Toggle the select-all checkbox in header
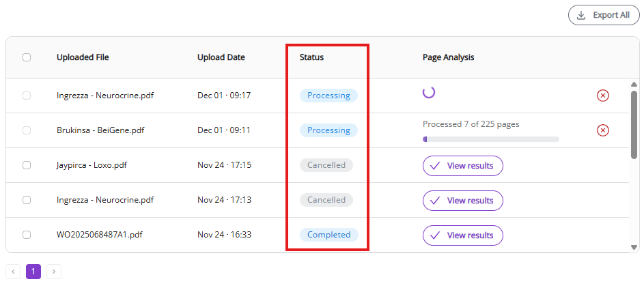The height and width of the screenshot is (288, 644). pyautogui.click(x=27, y=57)
